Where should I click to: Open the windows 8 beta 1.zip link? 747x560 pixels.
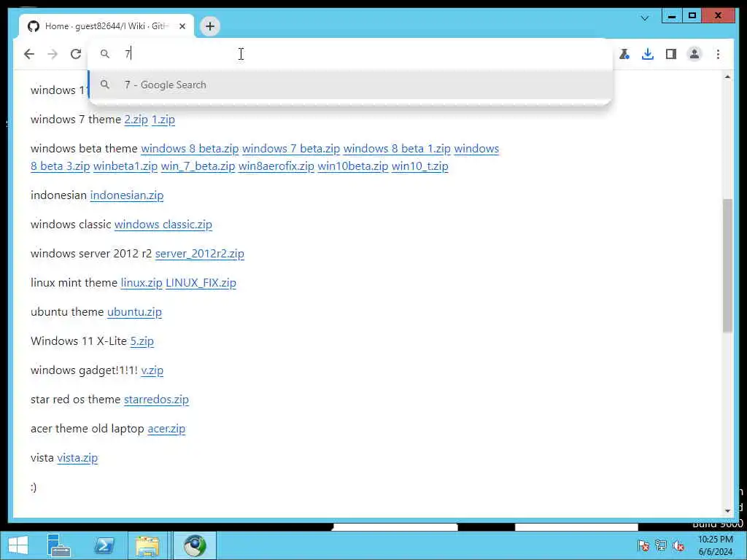click(x=397, y=149)
